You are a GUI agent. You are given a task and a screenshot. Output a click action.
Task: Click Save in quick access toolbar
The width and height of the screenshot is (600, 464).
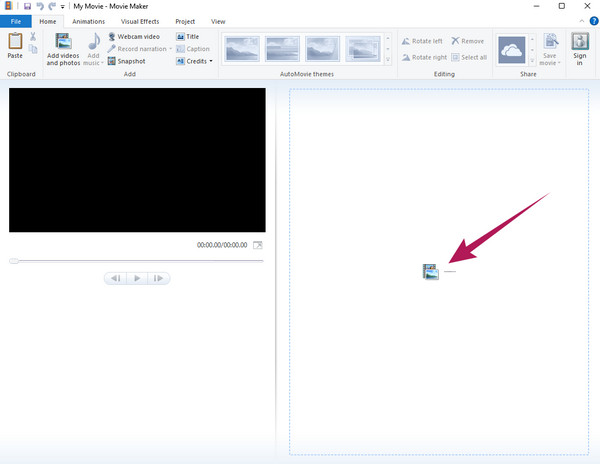click(27, 6)
